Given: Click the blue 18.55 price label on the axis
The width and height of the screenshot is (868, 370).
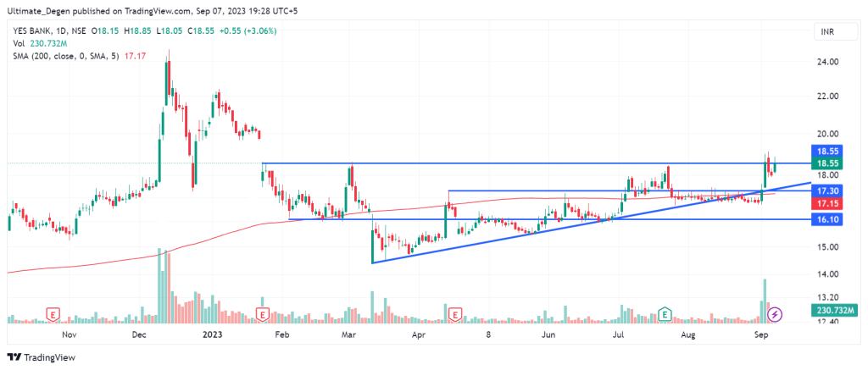Looking at the screenshot, I should click(x=828, y=151).
